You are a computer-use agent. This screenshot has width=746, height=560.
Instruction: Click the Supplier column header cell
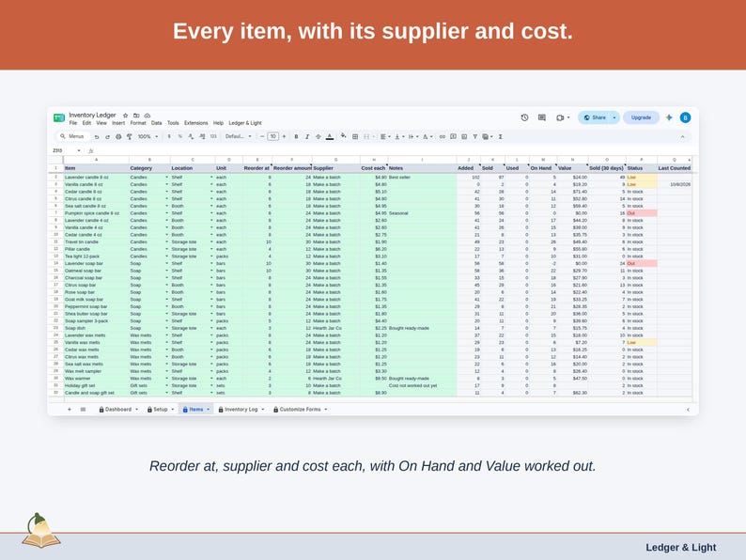click(x=336, y=168)
